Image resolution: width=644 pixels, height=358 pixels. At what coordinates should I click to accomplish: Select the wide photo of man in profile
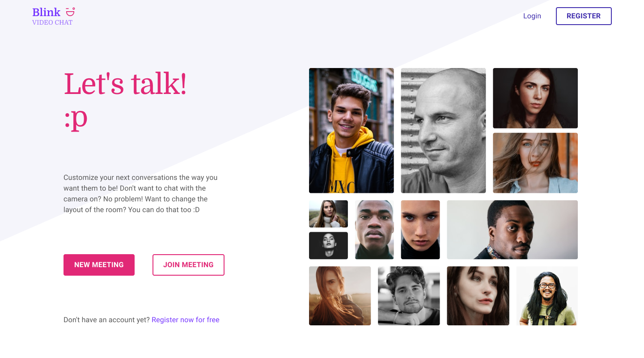512,230
